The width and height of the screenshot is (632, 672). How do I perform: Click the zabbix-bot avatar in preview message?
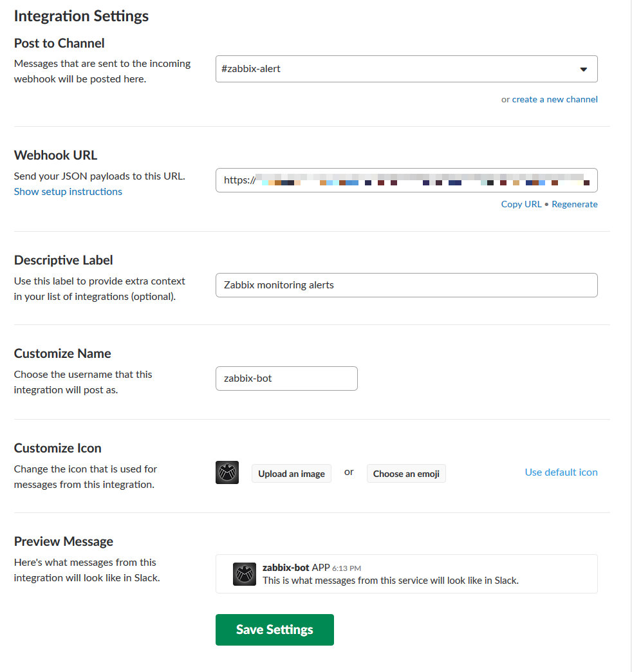244,574
